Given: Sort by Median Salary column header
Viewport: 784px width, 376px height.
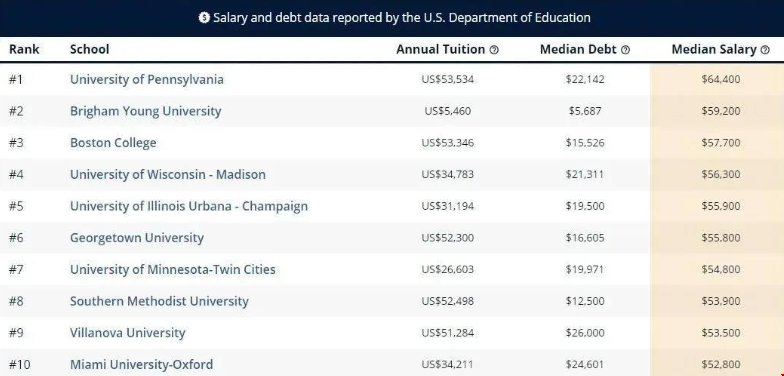Looking at the screenshot, I should point(714,50).
